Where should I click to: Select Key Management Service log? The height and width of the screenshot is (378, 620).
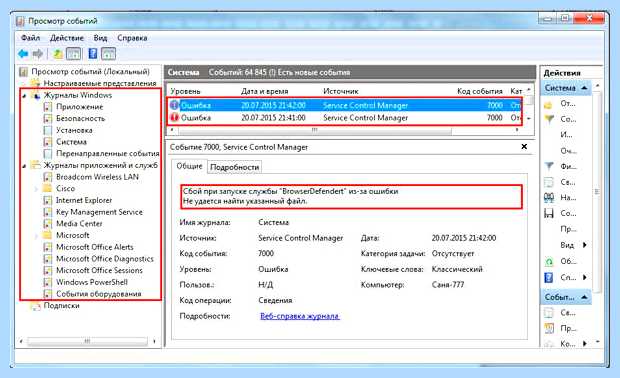click(99, 212)
